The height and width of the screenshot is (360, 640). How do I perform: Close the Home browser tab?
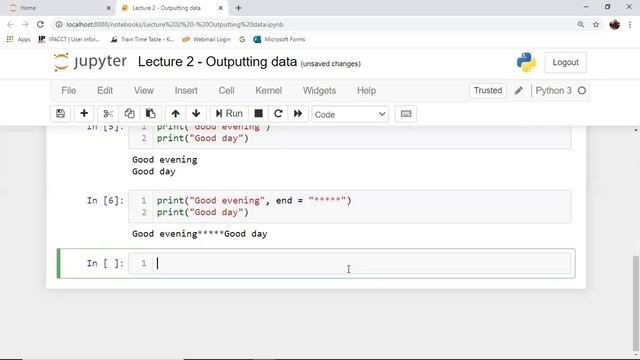[108, 8]
